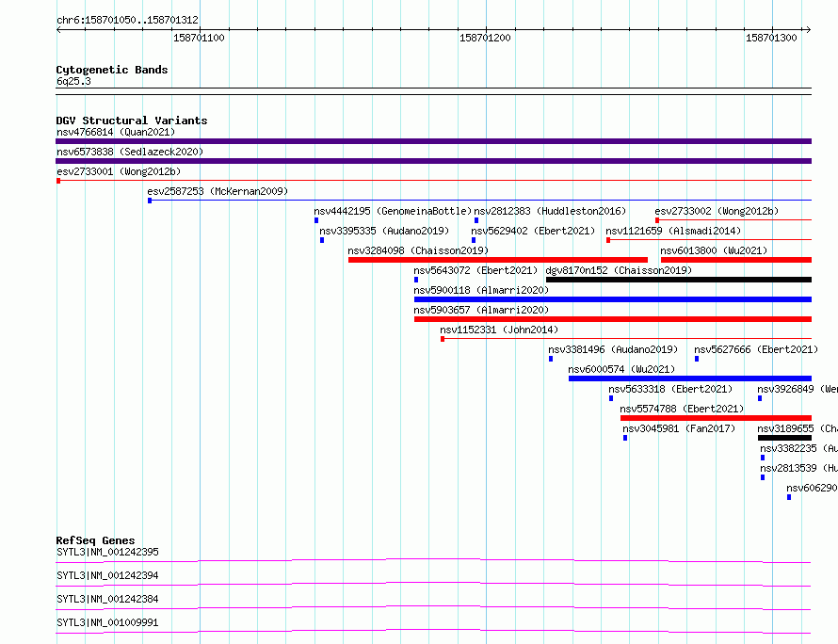
Task: Click the nsv5900118 (Almarri2020) blue bar
Action: [613, 299]
